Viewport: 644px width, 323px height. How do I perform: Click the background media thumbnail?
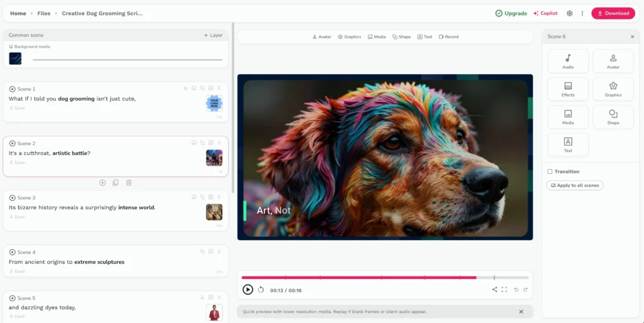[x=15, y=58]
